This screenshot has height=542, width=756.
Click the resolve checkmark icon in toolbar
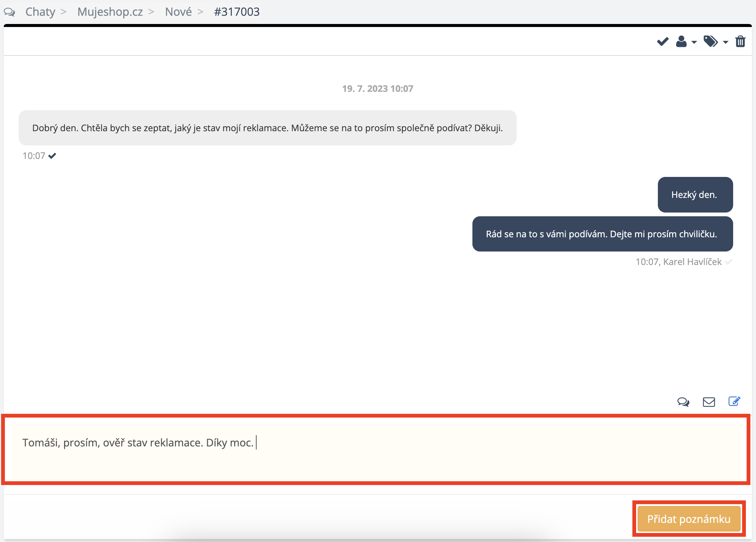pyautogui.click(x=662, y=42)
